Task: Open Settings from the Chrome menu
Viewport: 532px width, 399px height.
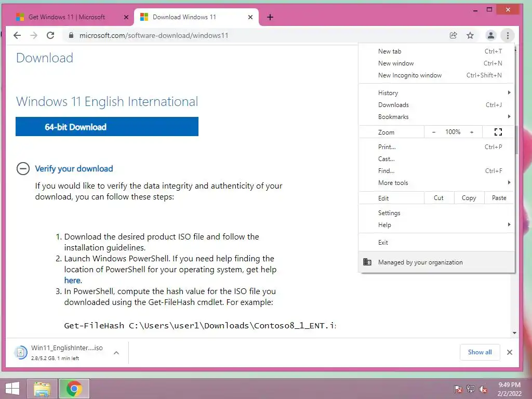Action: click(x=436, y=212)
